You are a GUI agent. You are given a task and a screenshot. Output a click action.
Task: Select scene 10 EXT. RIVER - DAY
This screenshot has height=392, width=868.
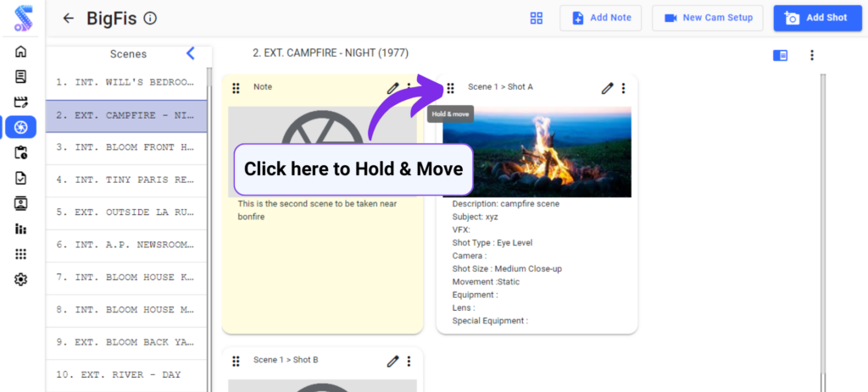point(125,374)
